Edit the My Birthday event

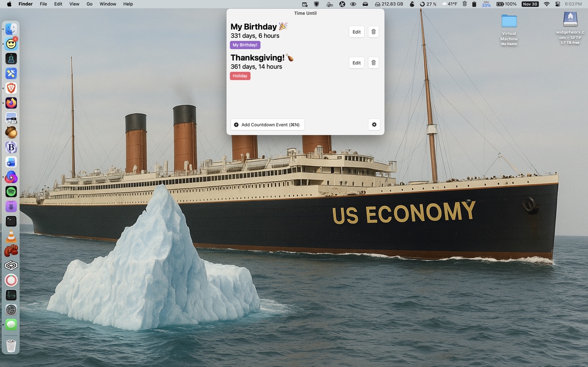click(x=356, y=32)
